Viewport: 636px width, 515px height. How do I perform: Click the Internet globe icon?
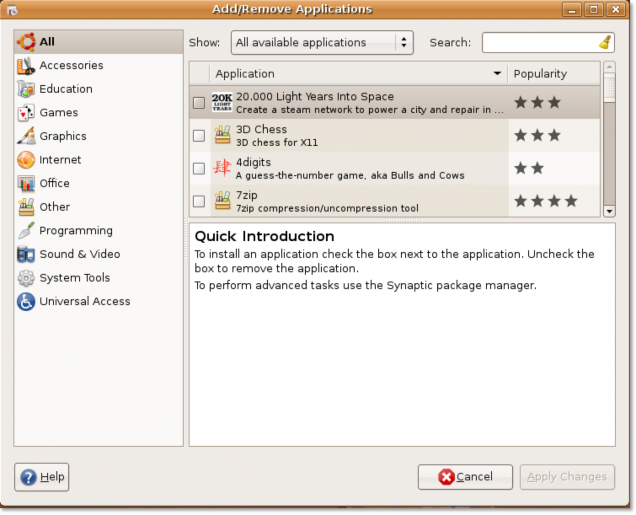tap(26, 160)
